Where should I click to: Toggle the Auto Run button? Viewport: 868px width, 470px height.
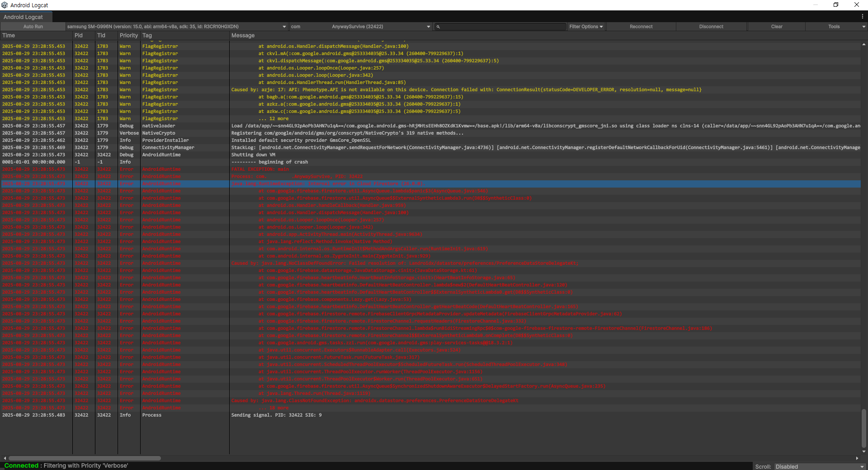pyautogui.click(x=33, y=27)
